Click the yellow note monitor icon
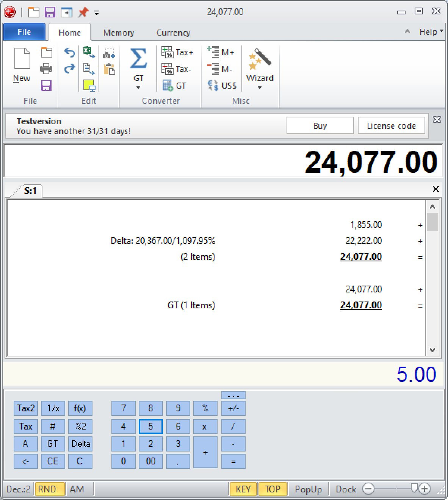The image size is (448, 500). coord(89,86)
